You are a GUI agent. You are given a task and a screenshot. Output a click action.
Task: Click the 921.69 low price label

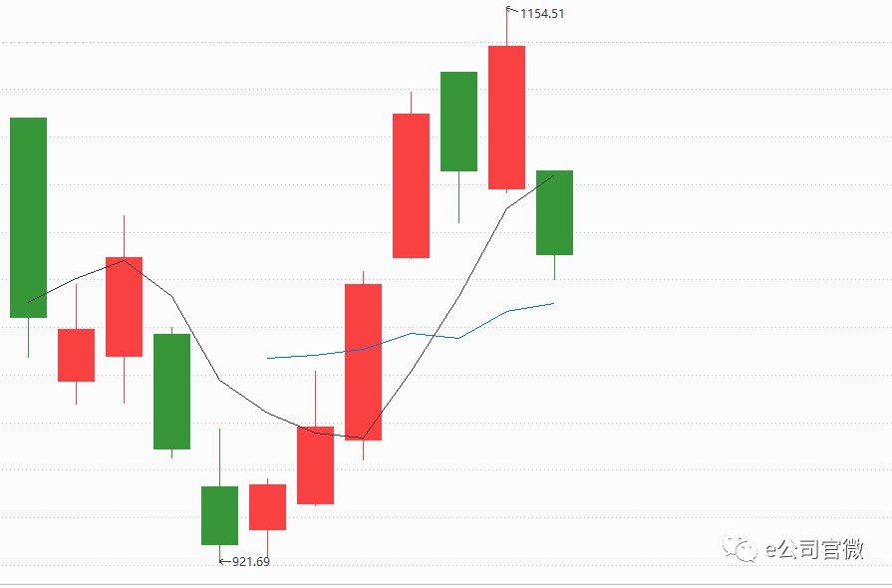pos(251,562)
